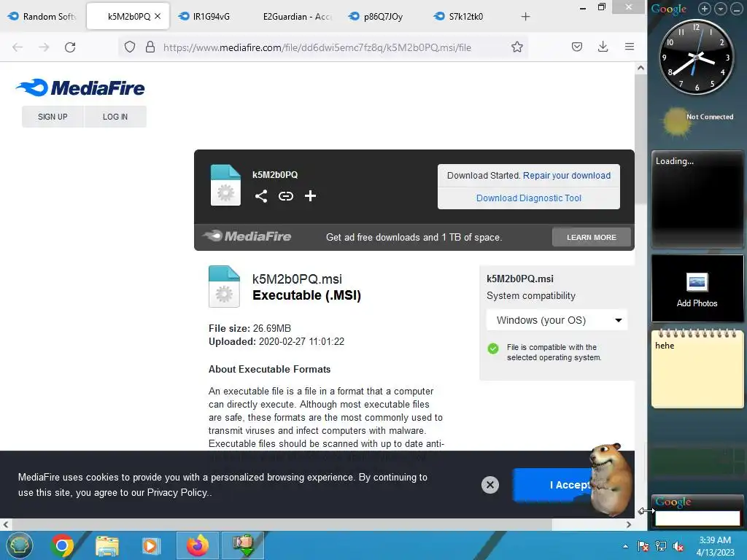Click the Download Diagnostic Tool link
This screenshot has height=560, width=747.
[529, 198]
